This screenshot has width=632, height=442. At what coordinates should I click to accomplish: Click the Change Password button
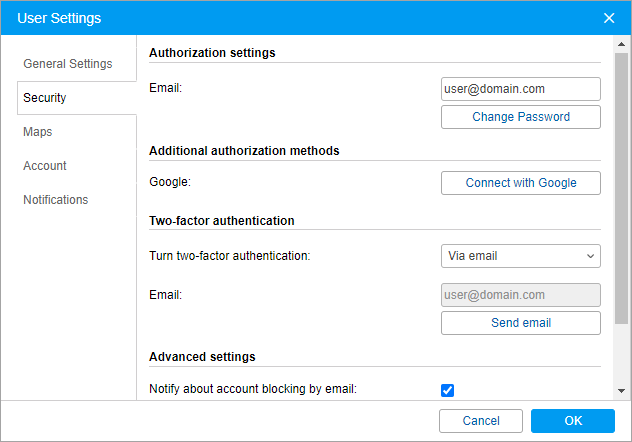click(x=520, y=117)
